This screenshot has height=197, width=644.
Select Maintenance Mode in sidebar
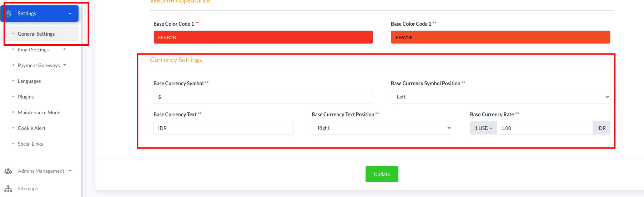[x=39, y=112]
